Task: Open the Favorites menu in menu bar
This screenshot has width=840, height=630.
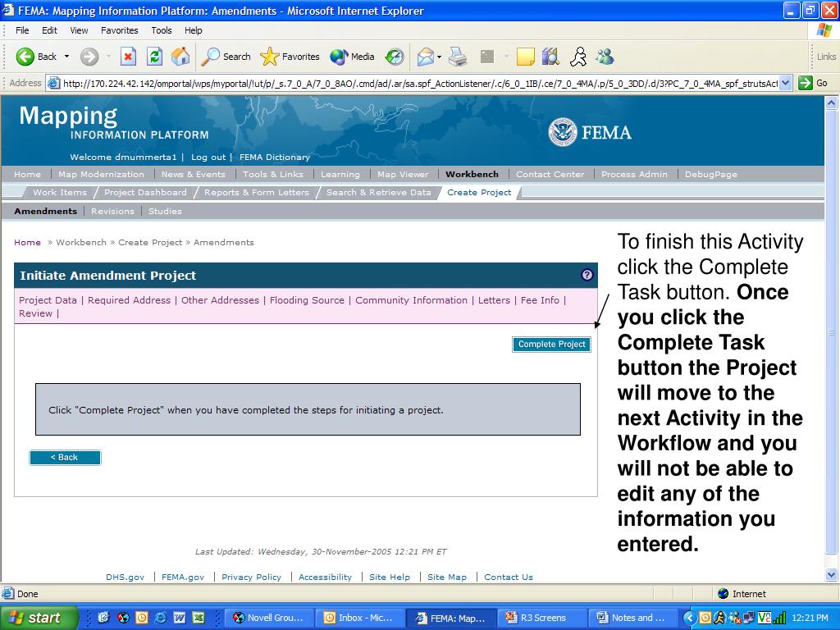Action: click(120, 30)
